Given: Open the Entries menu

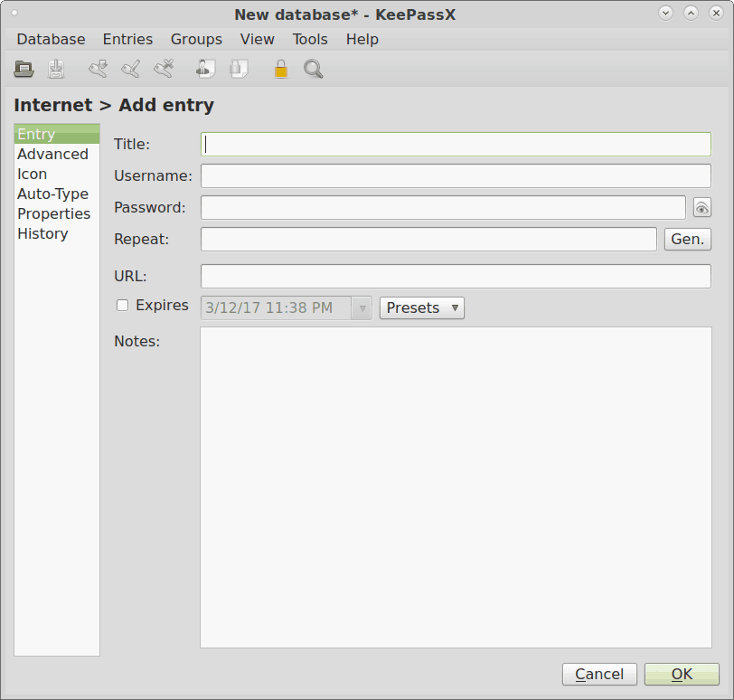Looking at the screenshot, I should click(x=127, y=39).
